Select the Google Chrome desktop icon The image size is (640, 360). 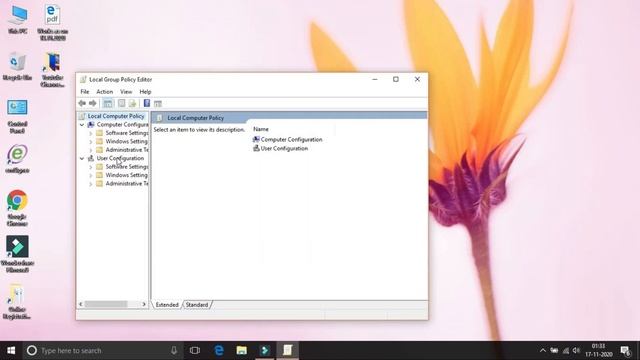point(17,200)
